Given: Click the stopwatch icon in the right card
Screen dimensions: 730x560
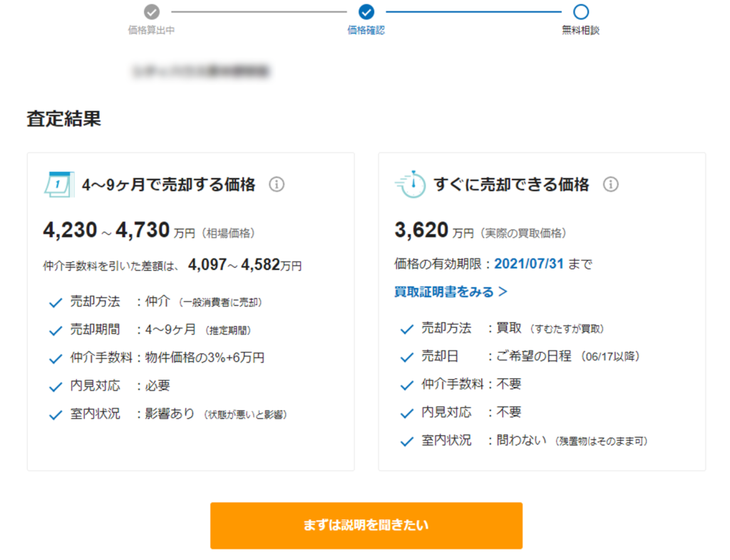Looking at the screenshot, I should tap(410, 185).
